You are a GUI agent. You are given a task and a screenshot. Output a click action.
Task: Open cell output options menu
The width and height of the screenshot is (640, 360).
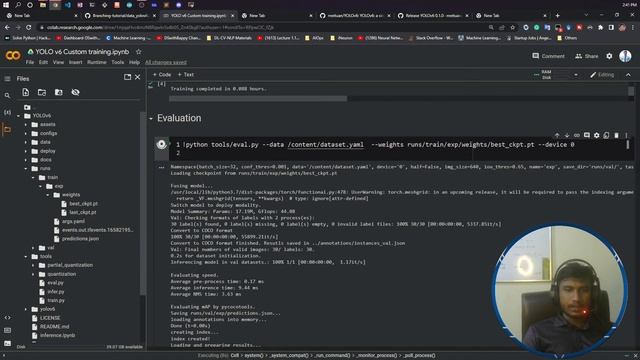click(x=161, y=167)
